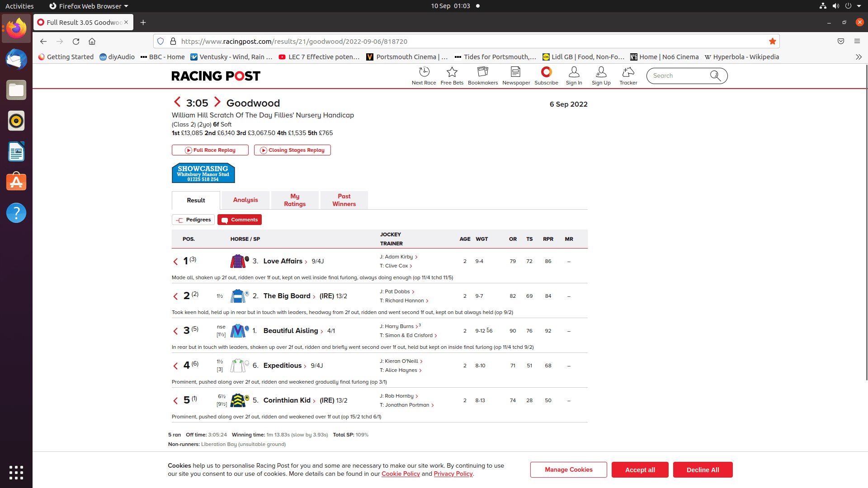Select the Full Result 3.05 Goodwood browser tab
868x488 pixels.
83,22
